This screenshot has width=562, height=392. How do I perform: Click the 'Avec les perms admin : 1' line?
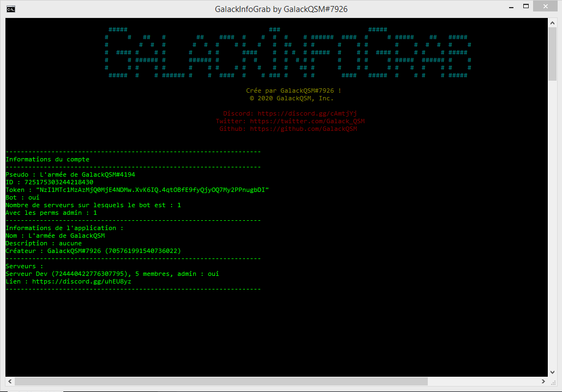51,213
